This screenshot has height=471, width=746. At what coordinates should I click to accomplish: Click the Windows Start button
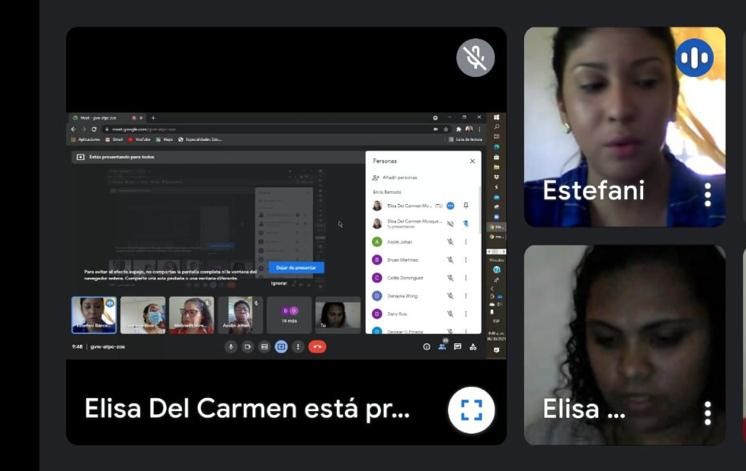click(497, 117)
